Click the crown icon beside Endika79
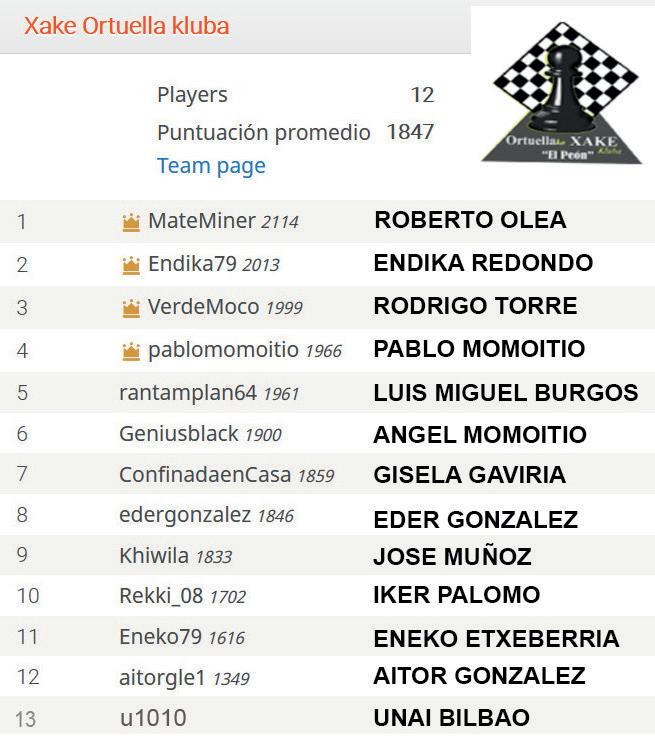 [131, 265]
